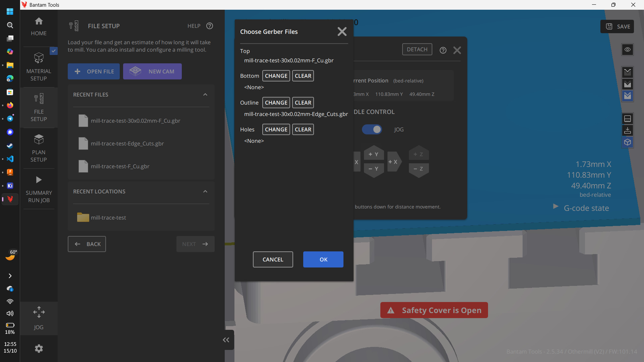
Task: Cancel the Gerber file selection
Action: (273, 259)
